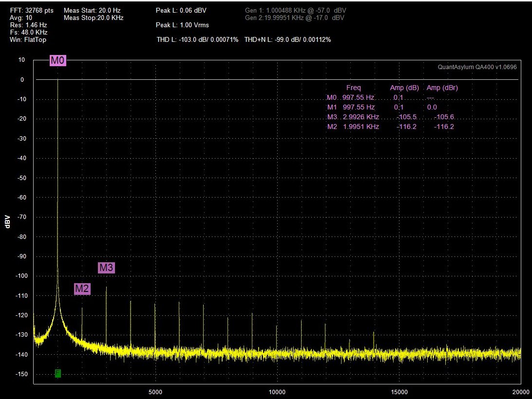Select the M2 marker label

pos(82,289)
